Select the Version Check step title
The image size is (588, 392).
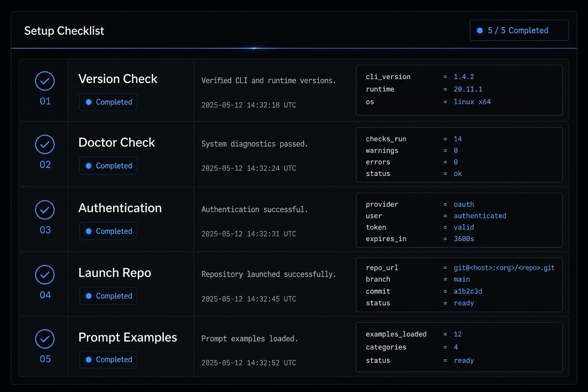[x=118, y=79]
